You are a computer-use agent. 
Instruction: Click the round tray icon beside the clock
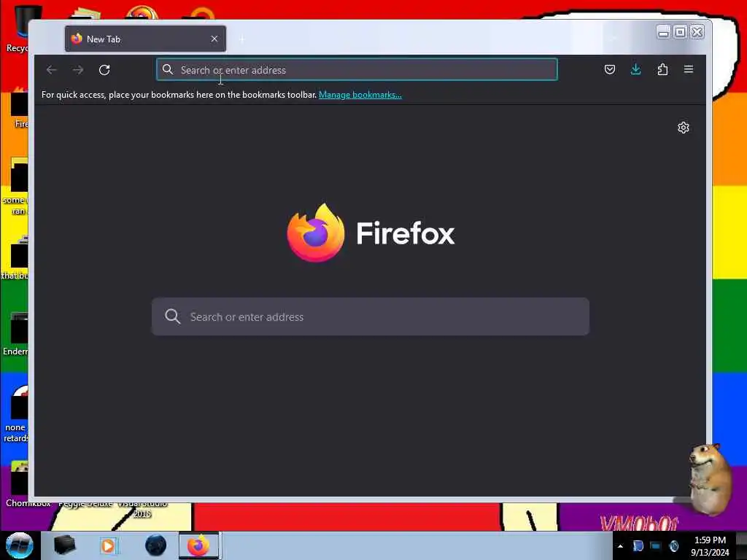tap(673, 546)
